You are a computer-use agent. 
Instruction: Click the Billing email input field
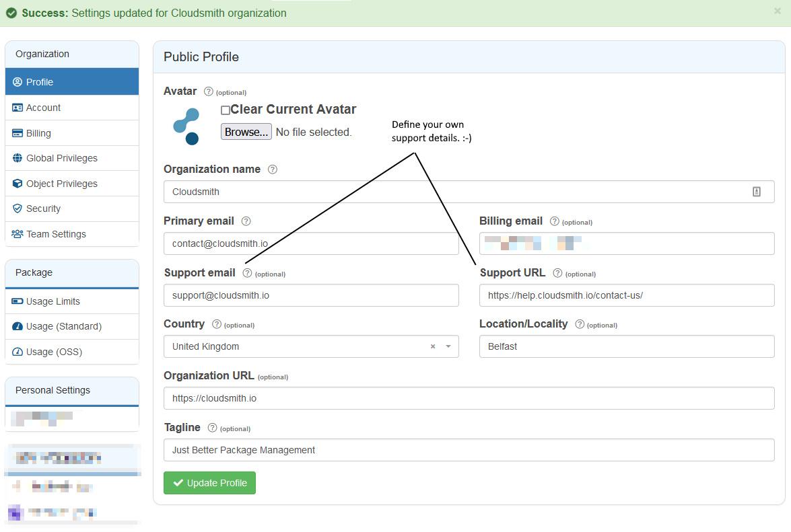click(627, 243)
